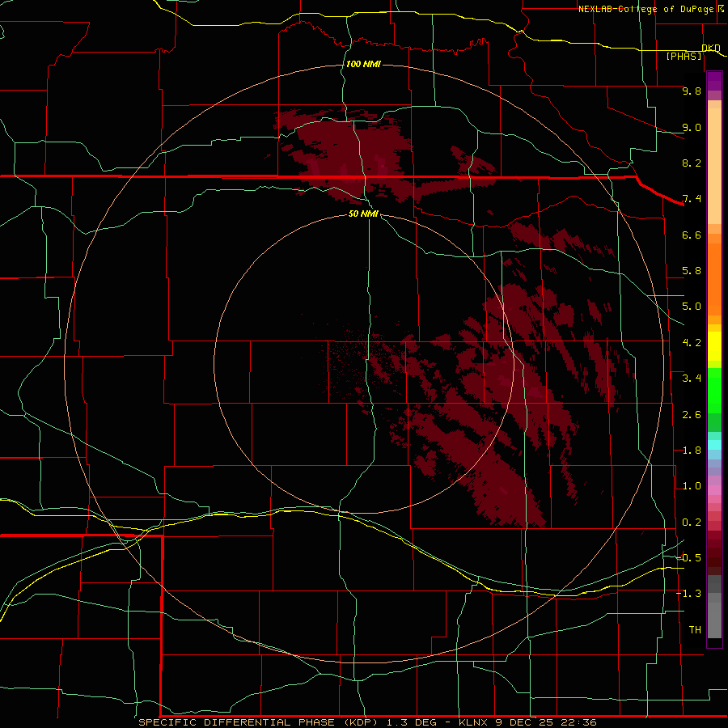Click the 100 NMI range ring label
728x728 pixels.
tap(363, 64)
